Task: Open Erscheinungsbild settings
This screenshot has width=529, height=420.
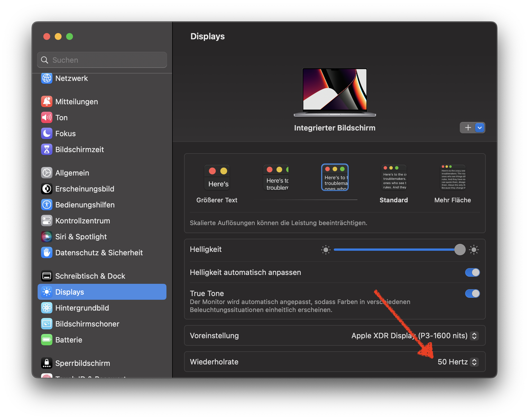Action: [x=102, y=189]
